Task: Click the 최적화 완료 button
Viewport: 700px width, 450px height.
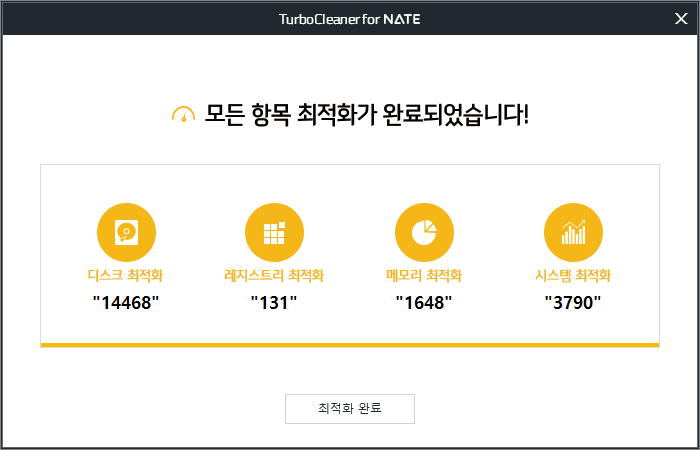Action: pos(350,408)
